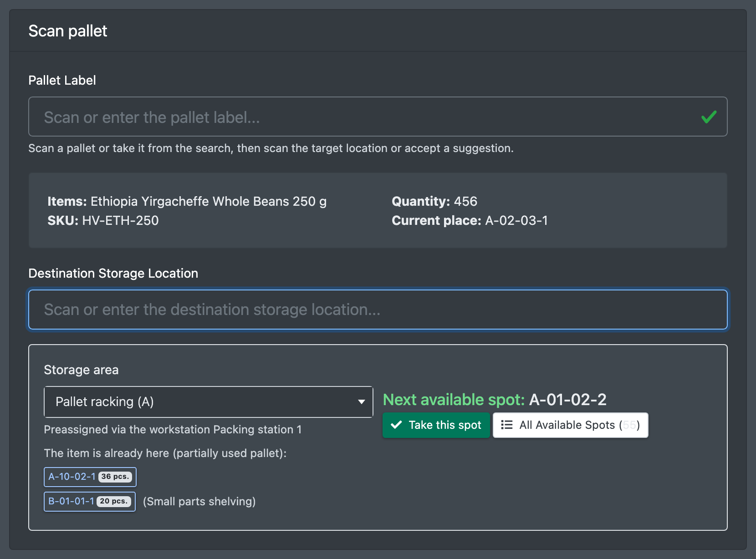Click the Preassigned via workstation text

(173, 430)
